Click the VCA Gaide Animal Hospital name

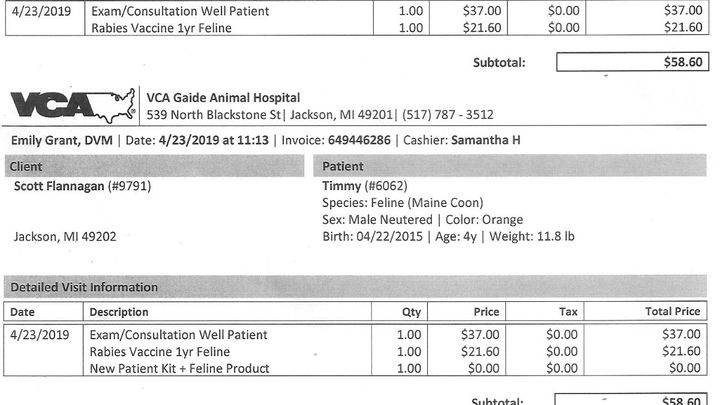223,98
